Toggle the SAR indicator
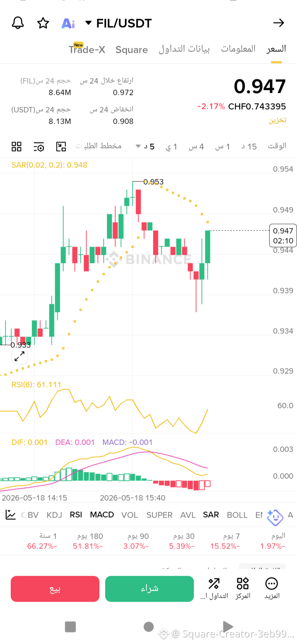Screen dimensions: 297x644 (x=211, y=515)
